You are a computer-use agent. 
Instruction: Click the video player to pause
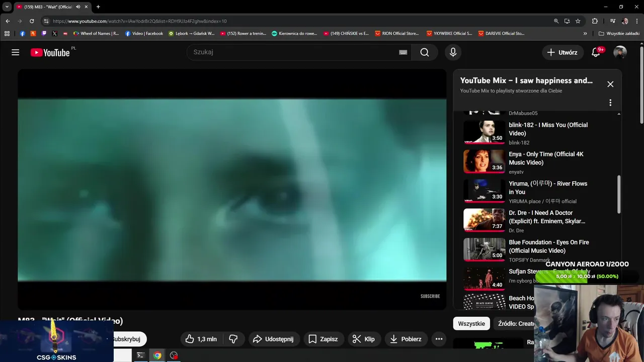pos(232,190)
